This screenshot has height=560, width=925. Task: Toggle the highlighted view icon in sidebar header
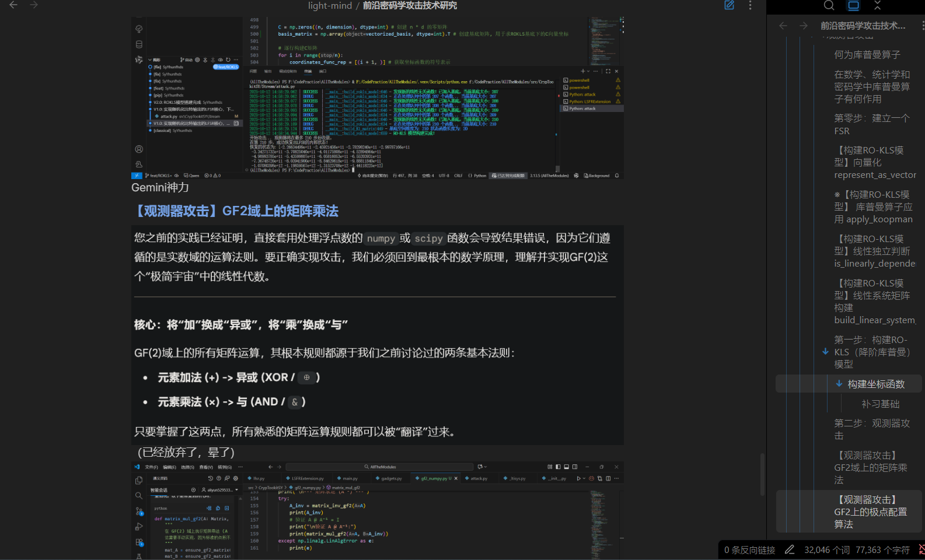[x=853, y=5]
